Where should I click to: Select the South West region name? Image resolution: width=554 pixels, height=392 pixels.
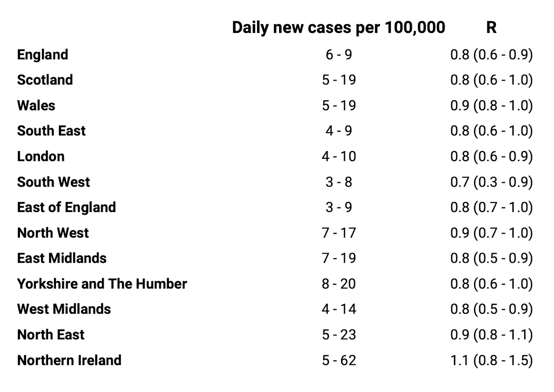(x=53, y=182)
